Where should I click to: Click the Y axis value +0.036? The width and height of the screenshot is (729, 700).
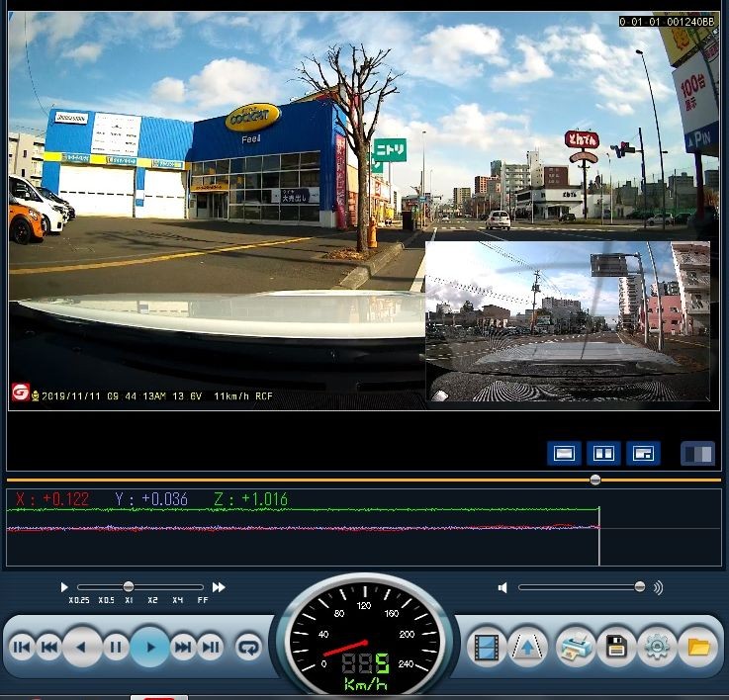coord(164,499)
